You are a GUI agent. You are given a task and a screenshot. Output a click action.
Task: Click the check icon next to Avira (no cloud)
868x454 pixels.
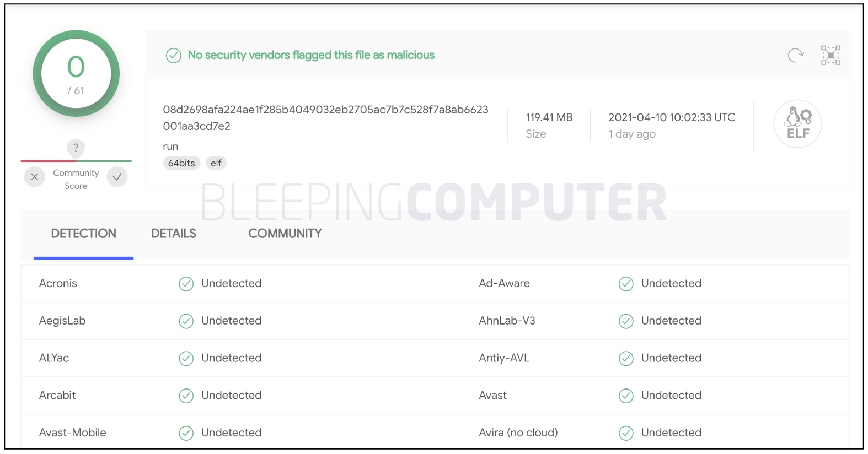pos(626,433)
